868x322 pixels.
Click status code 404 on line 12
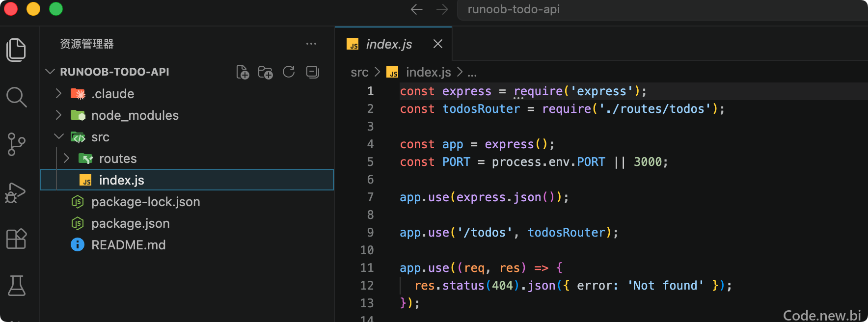pyautogui.click(x=502, y=286)
